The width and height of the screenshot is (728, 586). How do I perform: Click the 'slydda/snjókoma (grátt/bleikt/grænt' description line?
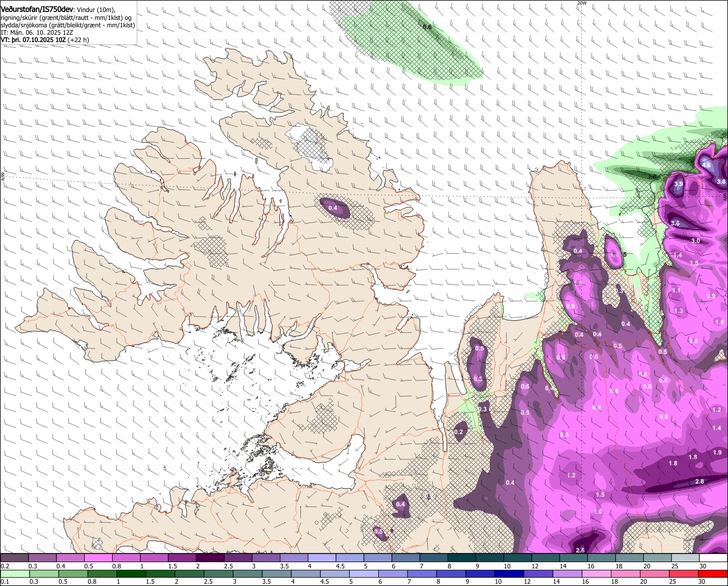pyautogui.click(x=68, y=25)
